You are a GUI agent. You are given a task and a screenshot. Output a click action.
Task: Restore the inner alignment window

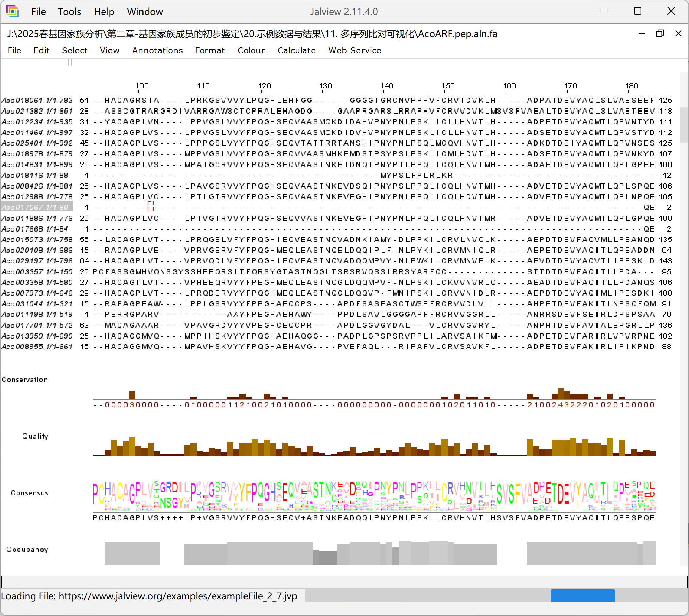(x=660, y=34)
